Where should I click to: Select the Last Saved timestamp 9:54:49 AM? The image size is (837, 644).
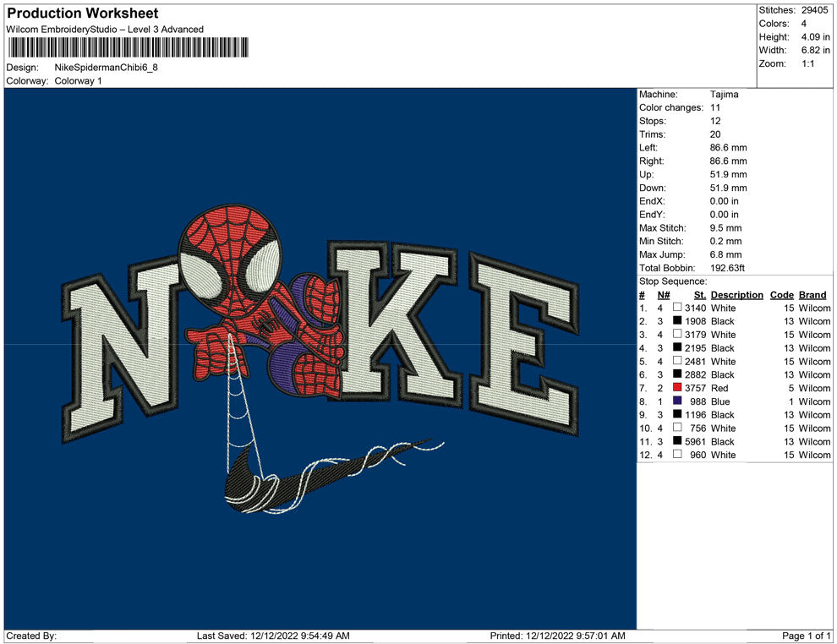(x=325, y=636)
